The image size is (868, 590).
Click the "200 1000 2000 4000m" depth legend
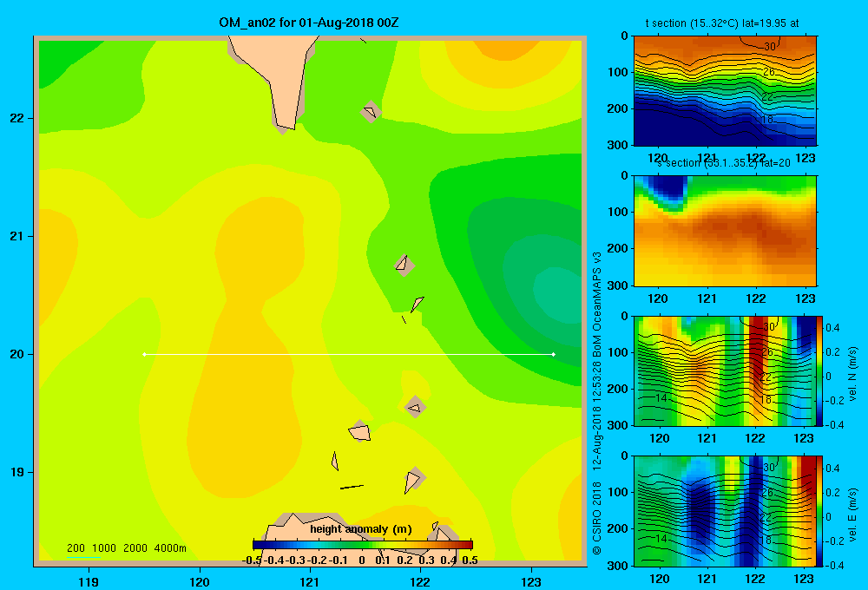pyautogui.click(x=126, y=548)
